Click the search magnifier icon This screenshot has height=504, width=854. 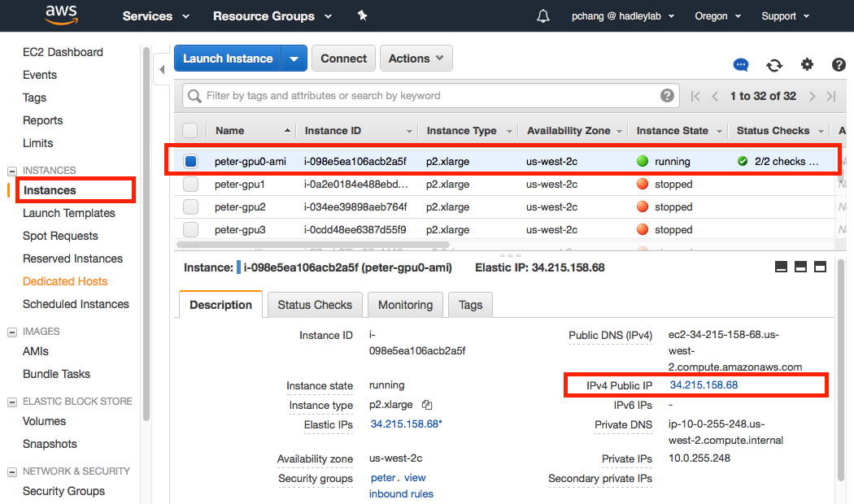coord(194,97)
